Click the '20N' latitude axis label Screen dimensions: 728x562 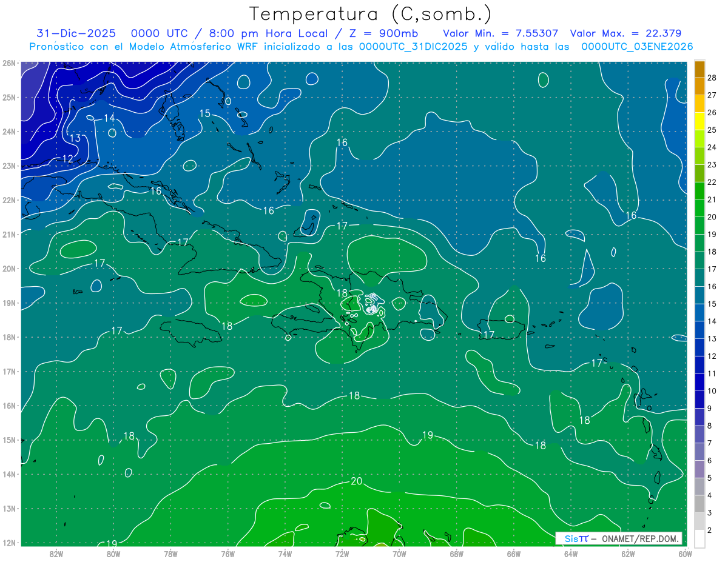click(x=8, y=269)
